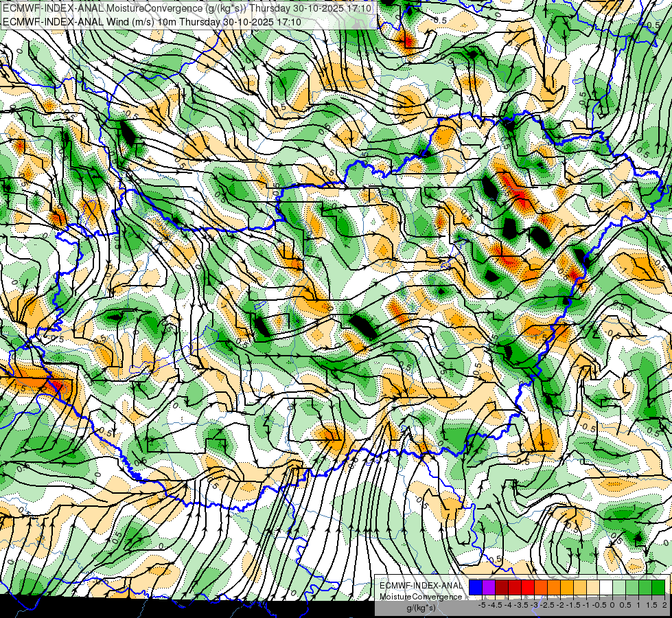Click the MoistureConvergence title line at top
Screen dimensions: 672x618
pyautogui.click(x=187, y=8)
